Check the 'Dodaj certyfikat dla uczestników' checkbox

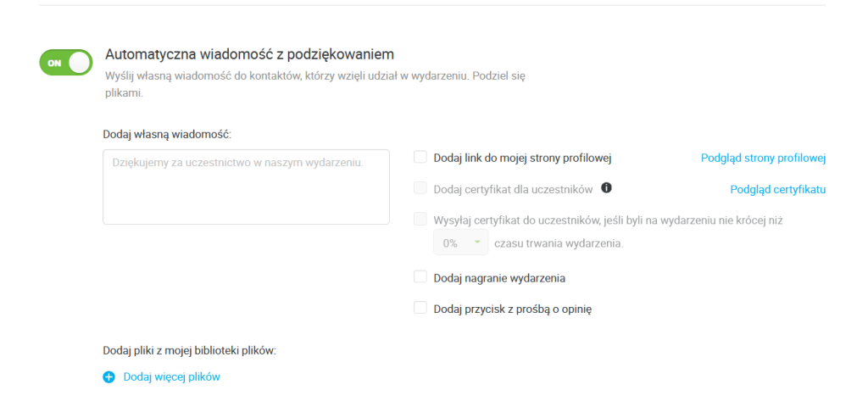pyautogui.click(x=420, y=189)
